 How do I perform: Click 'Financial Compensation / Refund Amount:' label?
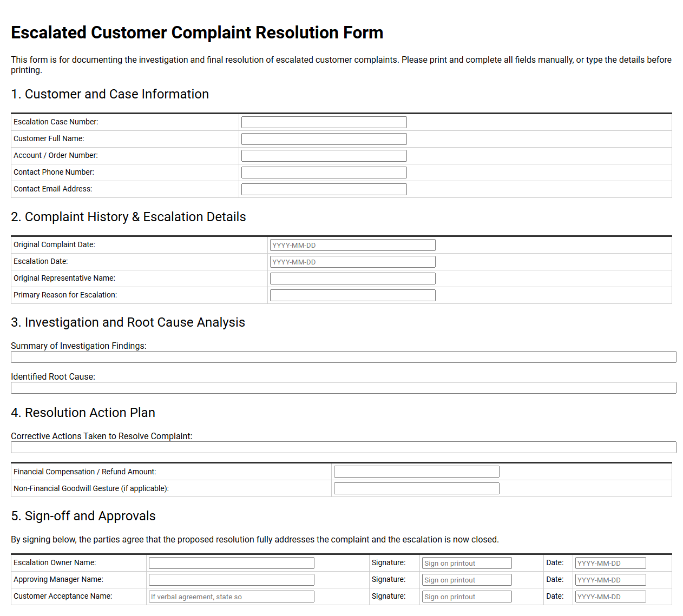[84, 472]
